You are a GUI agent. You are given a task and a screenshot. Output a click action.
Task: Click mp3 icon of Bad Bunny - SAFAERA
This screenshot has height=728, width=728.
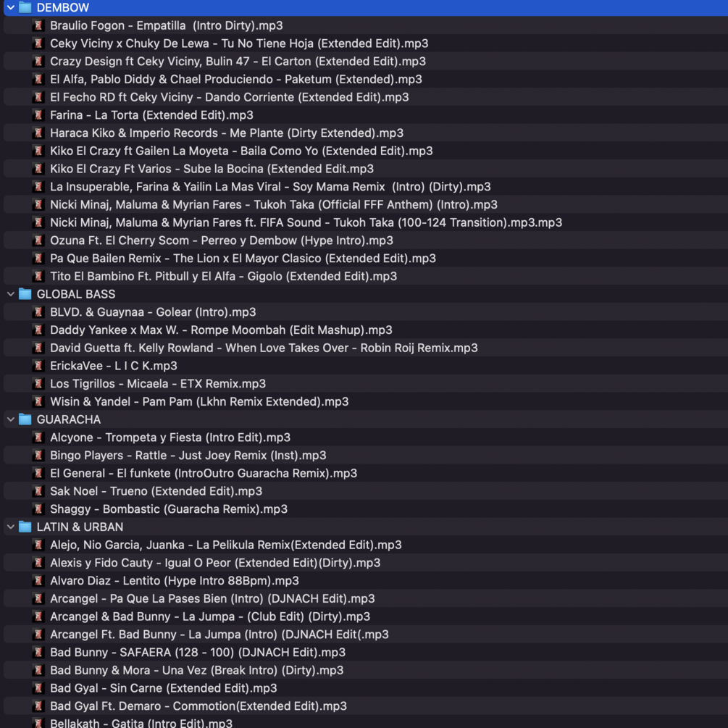tap(38, 653)
